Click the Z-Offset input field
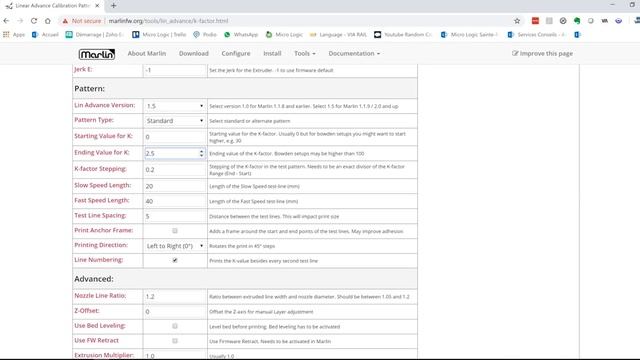This screenshot has width=640, height=360. [175, 311]
